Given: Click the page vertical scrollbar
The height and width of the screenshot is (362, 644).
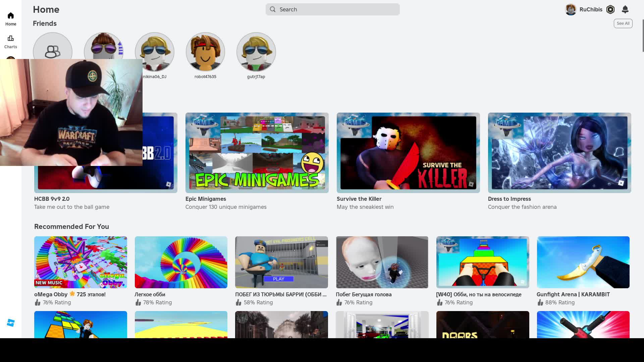Looking at the screenshot, I should coord(643,35).
